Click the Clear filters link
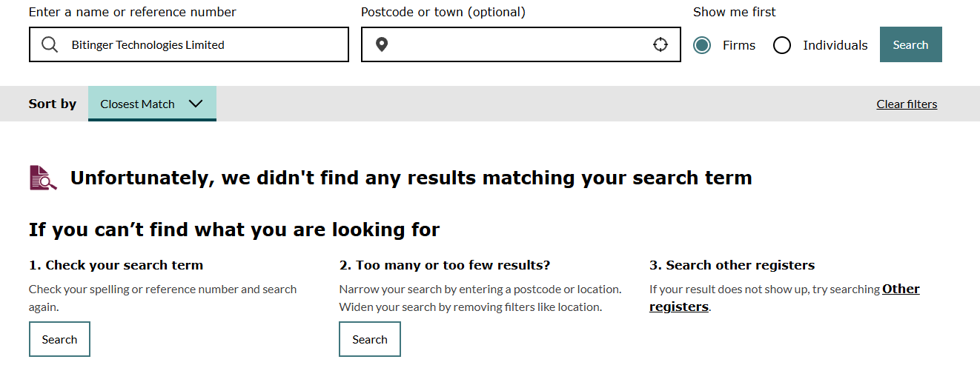The height and width of the screenshot is (385, 980). [x=907, y=104]
